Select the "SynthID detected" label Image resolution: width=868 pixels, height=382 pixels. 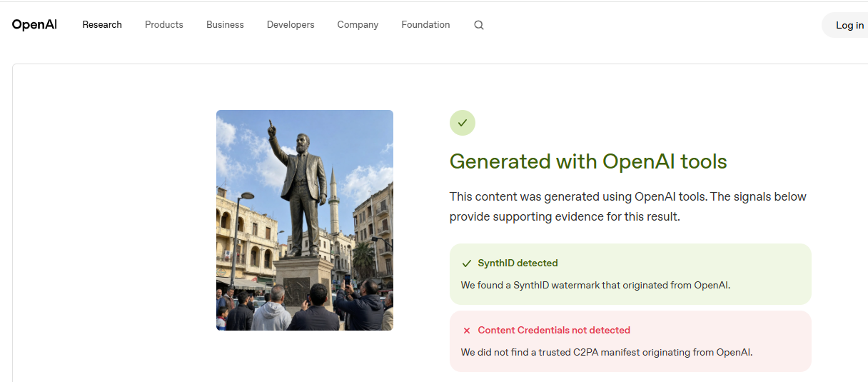tap(518, 263)
